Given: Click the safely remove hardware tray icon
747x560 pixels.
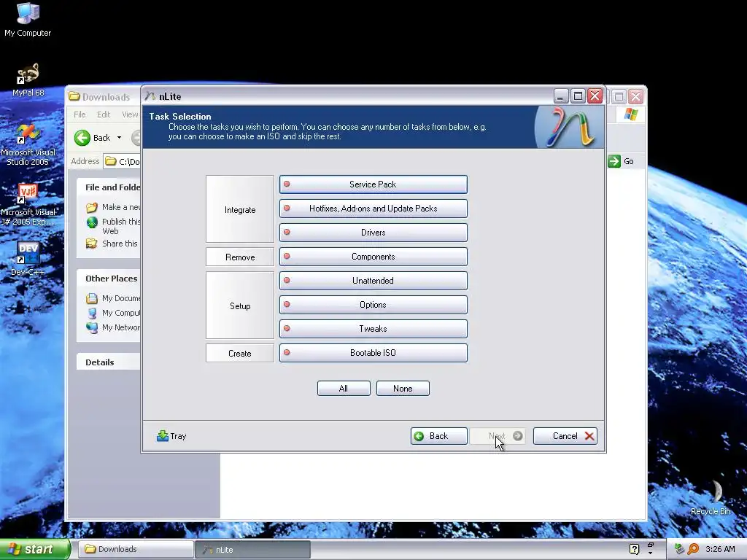Looking at the screenshot, I should coord(680,549).
